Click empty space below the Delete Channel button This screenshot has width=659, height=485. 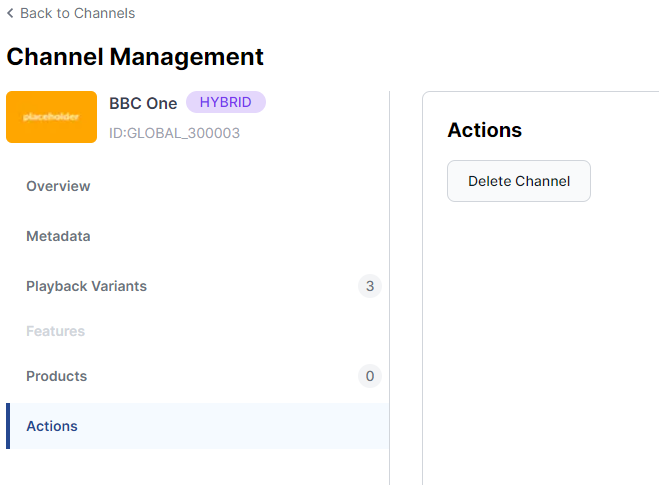pyautogui.click(x=540, y=320)
